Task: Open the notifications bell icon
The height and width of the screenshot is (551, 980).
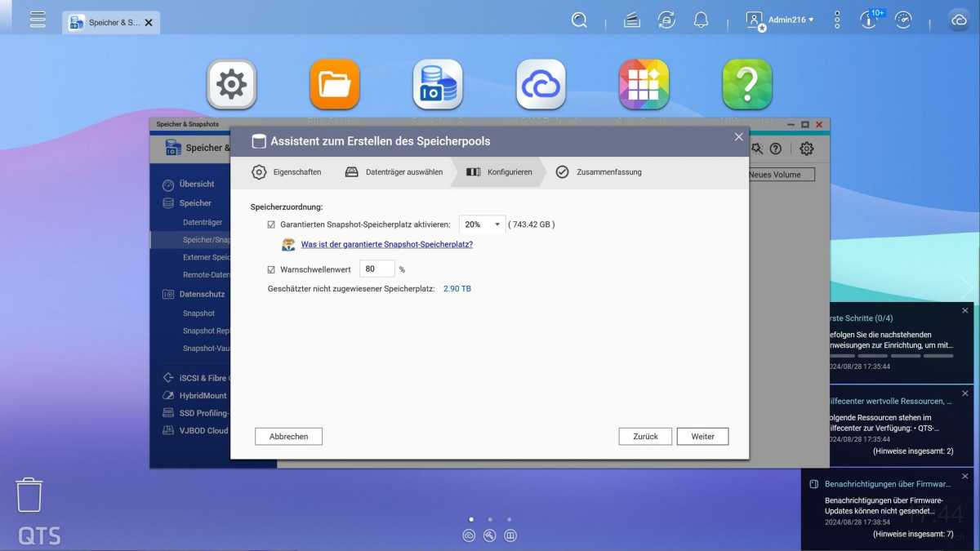Action: [701, 20]
